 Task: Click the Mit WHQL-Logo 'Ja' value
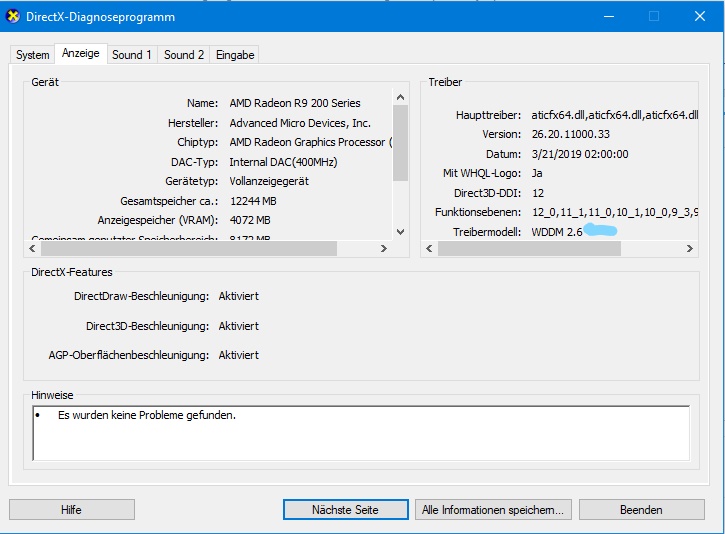coord(537,173)
